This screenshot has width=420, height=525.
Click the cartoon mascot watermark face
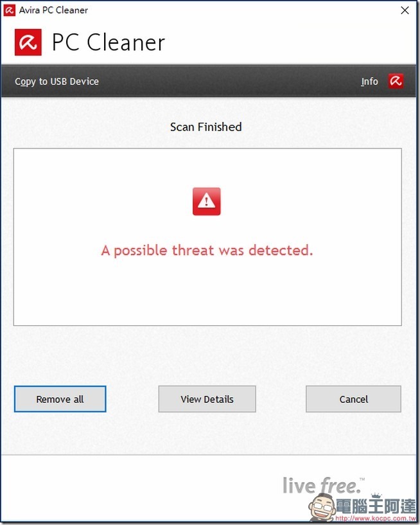(322, 507)
